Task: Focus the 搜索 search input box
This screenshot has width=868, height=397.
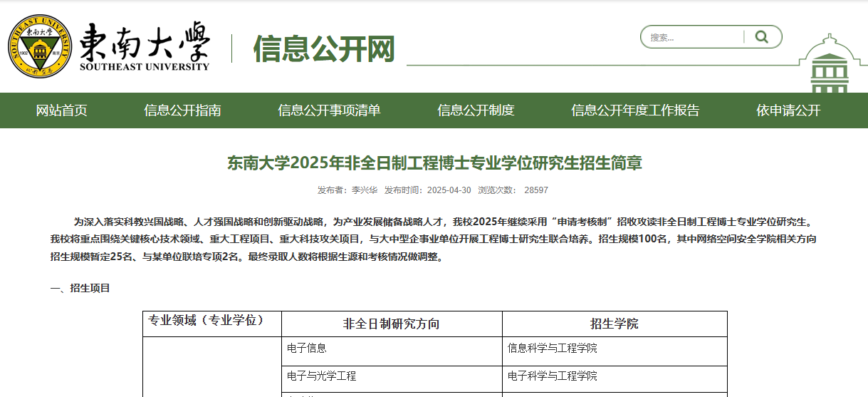Action: pyautogui.click(x=692, y=37)
